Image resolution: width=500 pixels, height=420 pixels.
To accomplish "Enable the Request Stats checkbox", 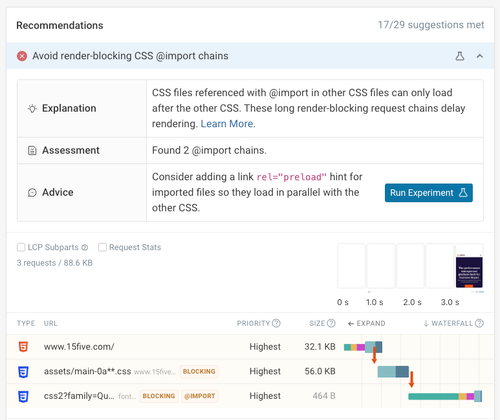I will coord(102,247).
